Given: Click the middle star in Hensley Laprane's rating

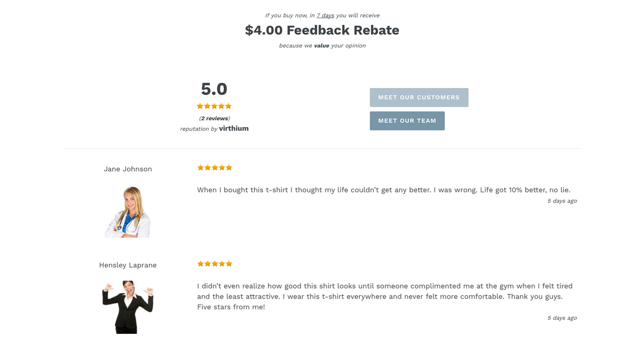Looking at the screenshot, I should pos(214,263).
